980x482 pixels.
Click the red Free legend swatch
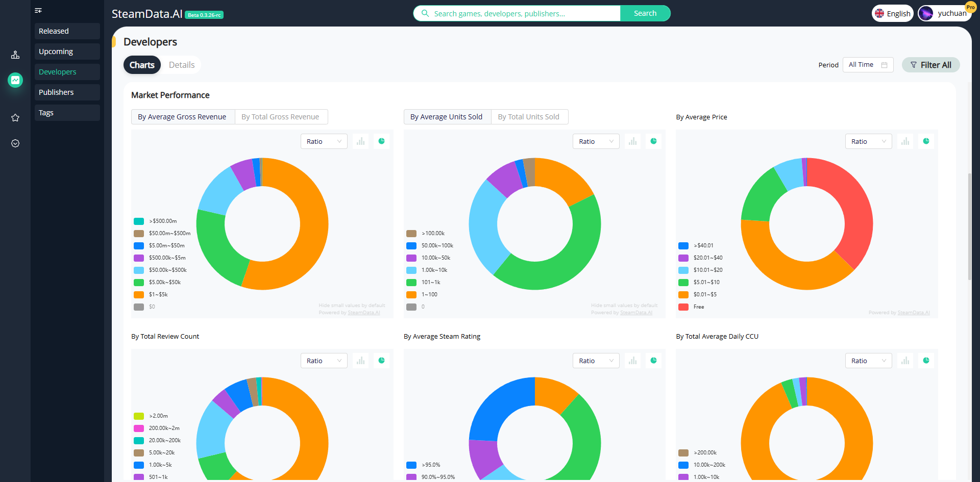[x=683, y=307]
